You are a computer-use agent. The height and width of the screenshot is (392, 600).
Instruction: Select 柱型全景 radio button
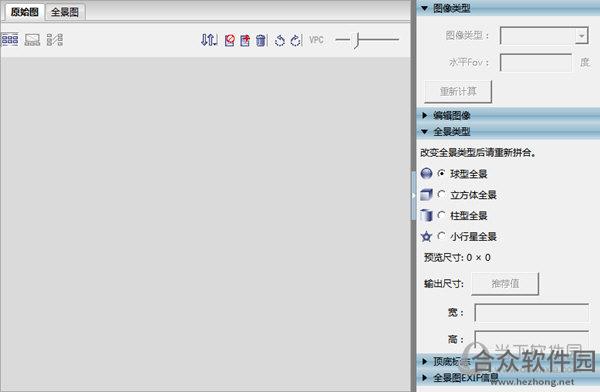(441, 215)
